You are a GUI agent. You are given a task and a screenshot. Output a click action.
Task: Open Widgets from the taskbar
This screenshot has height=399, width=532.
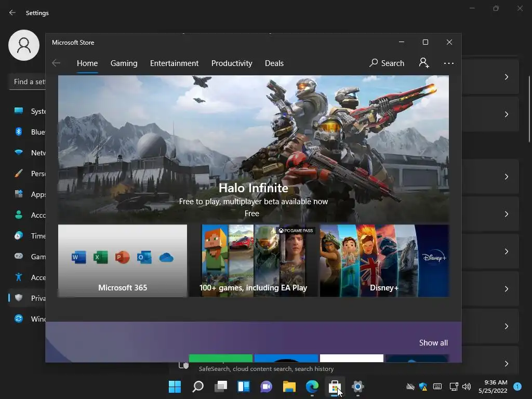244,387
